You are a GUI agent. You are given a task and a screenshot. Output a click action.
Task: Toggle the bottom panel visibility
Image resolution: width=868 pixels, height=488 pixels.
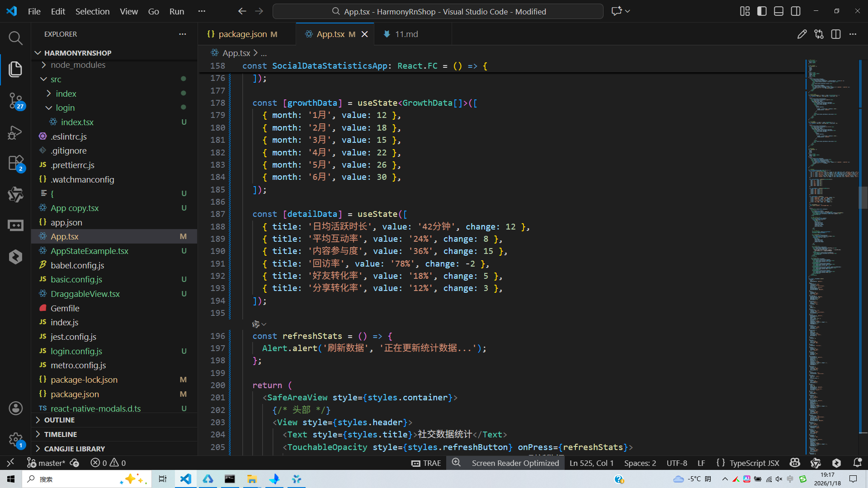pos(778,11)
